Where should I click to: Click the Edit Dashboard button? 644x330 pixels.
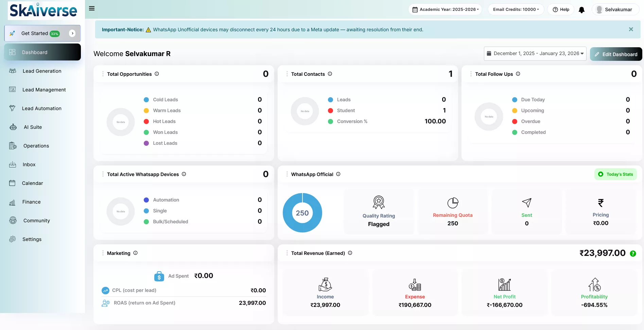point(616,54)
